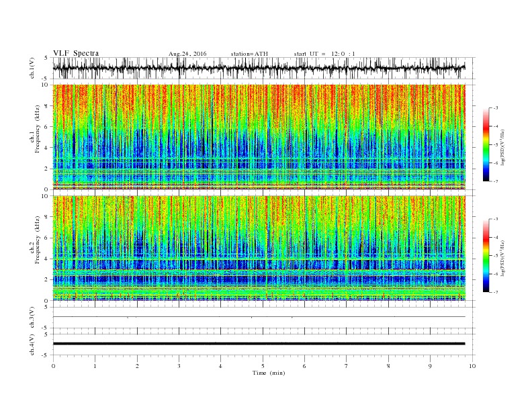Click the "VLF Spectra" plot title

coord(76,53)
